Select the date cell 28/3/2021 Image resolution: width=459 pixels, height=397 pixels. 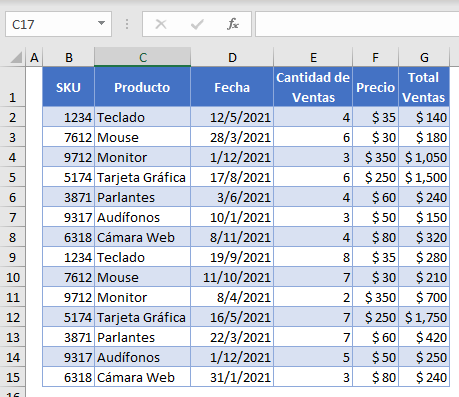click(232, 137)
